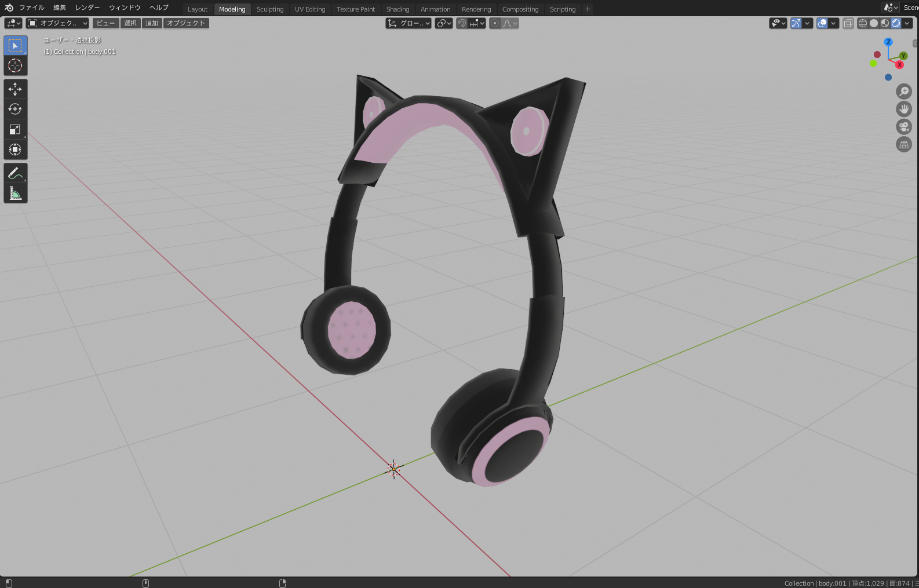Click the Z axis on navigation gizmo
The image size is (919, 588).
888,42
